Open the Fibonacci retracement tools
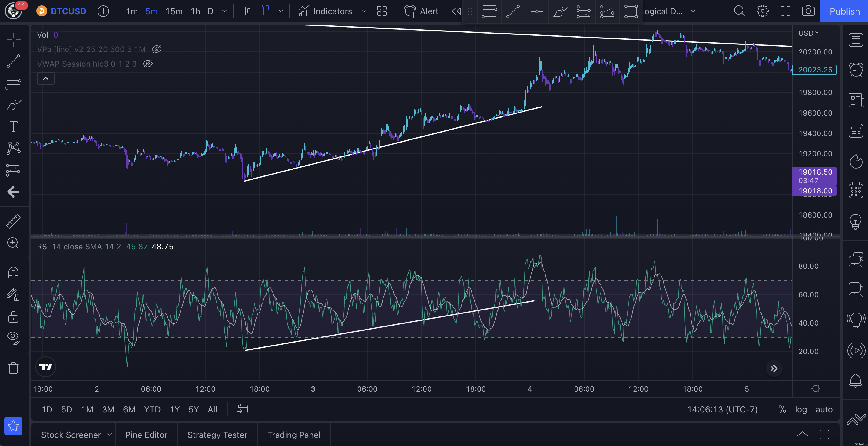Screen dimensions: 868x446 pos(14,83)
